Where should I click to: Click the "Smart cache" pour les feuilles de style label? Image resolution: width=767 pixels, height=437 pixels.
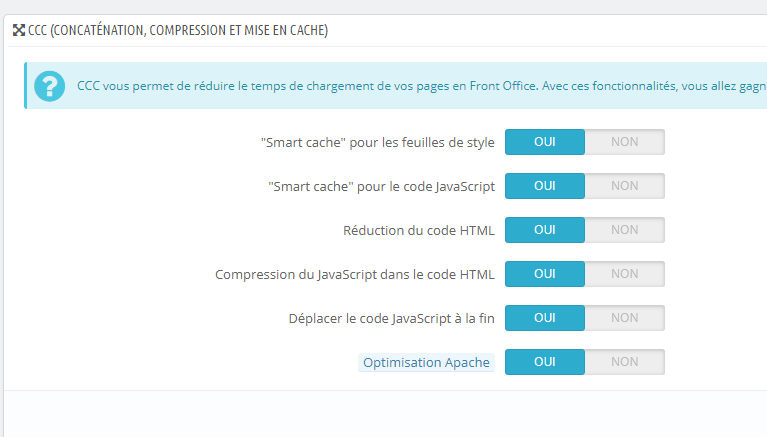(377, 142)
